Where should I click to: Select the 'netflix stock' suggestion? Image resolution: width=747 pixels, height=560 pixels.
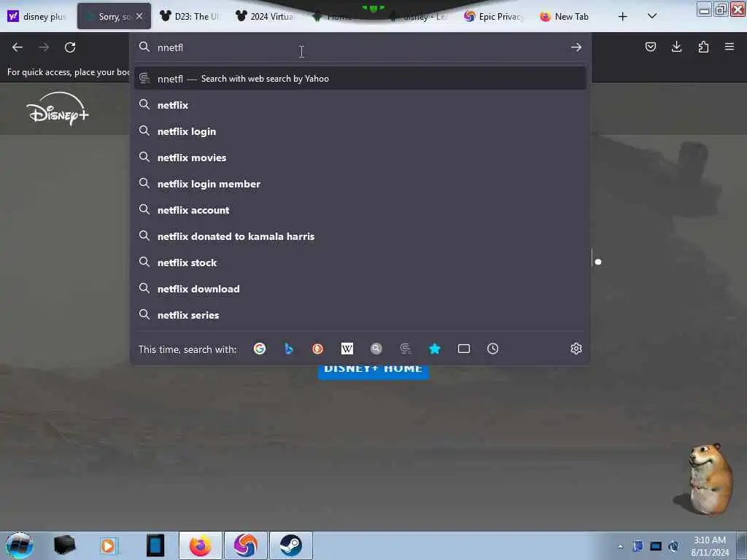[360, 262]
